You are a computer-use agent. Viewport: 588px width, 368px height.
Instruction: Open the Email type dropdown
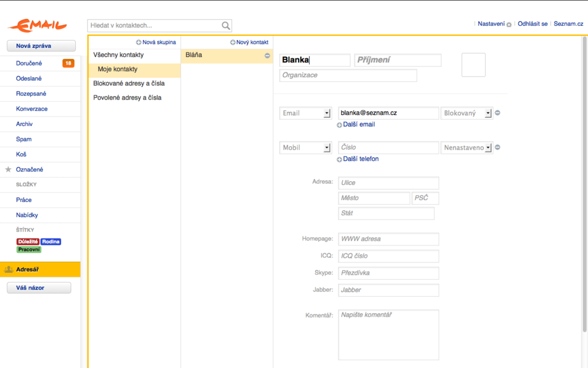[305, 113]
